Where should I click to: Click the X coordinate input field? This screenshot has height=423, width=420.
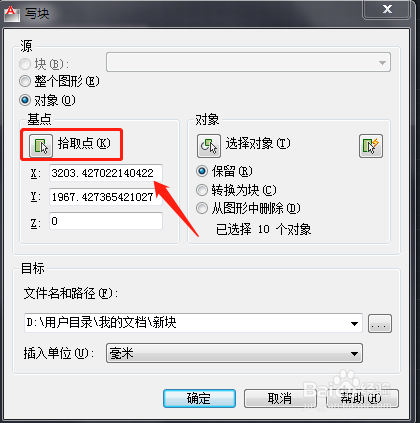106,173
